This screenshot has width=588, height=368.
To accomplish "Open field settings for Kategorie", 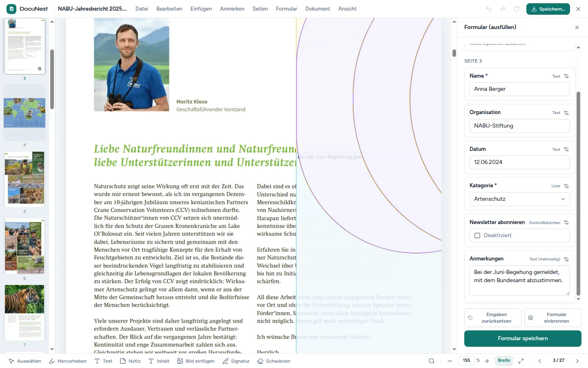I will (566, 186).
